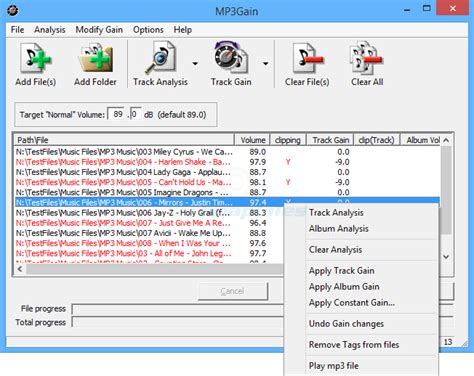Click the Cancel button
The image size is (474, 376).
click(x=233, y=291)
